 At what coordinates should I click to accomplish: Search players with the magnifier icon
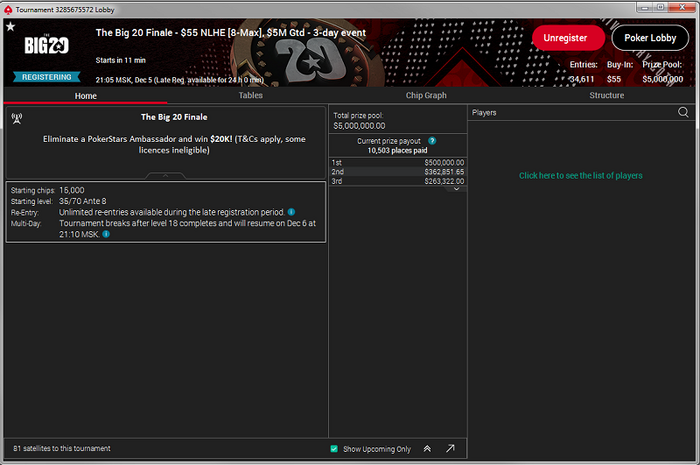(683, 112)
